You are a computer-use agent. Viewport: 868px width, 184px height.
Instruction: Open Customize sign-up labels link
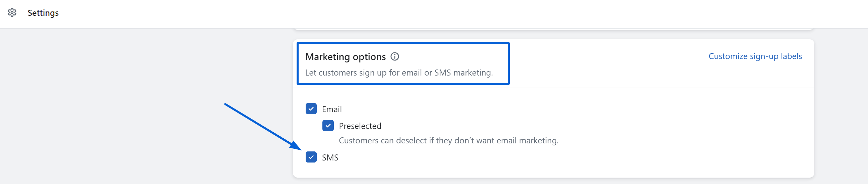(755, 56)
